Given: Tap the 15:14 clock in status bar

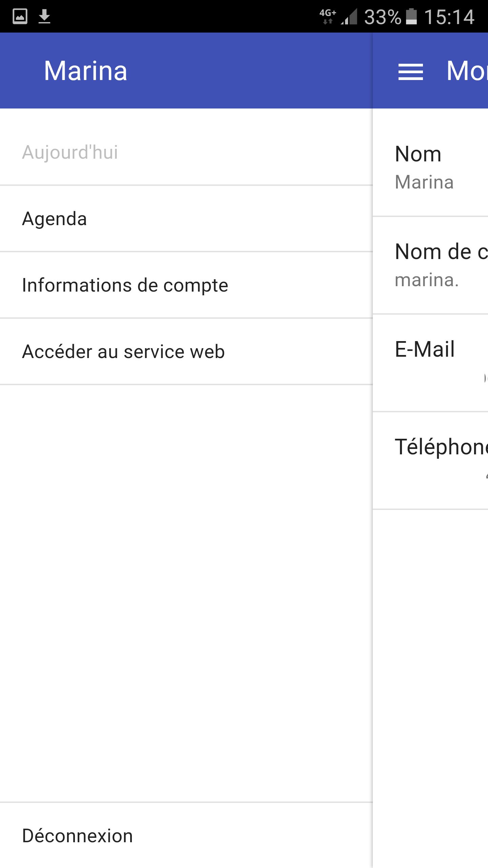Looking at the screenshot, I should [x=449, y=17].
